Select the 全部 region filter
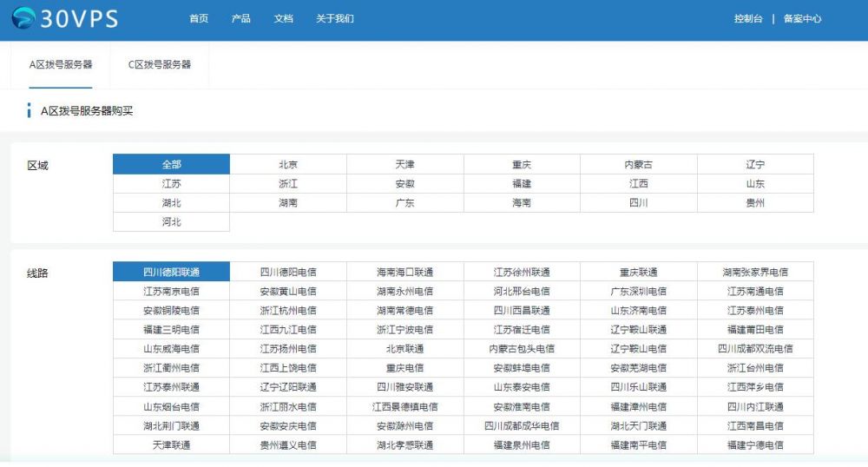 tap(171, 164)
